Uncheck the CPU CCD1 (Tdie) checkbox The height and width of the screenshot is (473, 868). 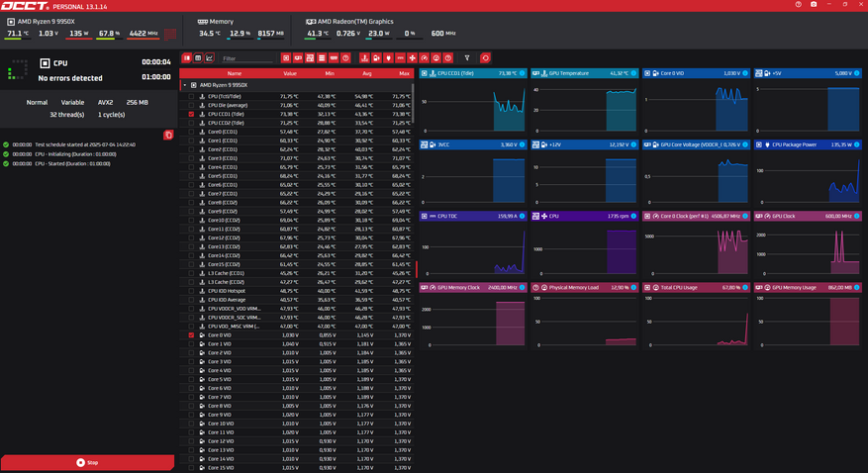click(x=191, y=114)
